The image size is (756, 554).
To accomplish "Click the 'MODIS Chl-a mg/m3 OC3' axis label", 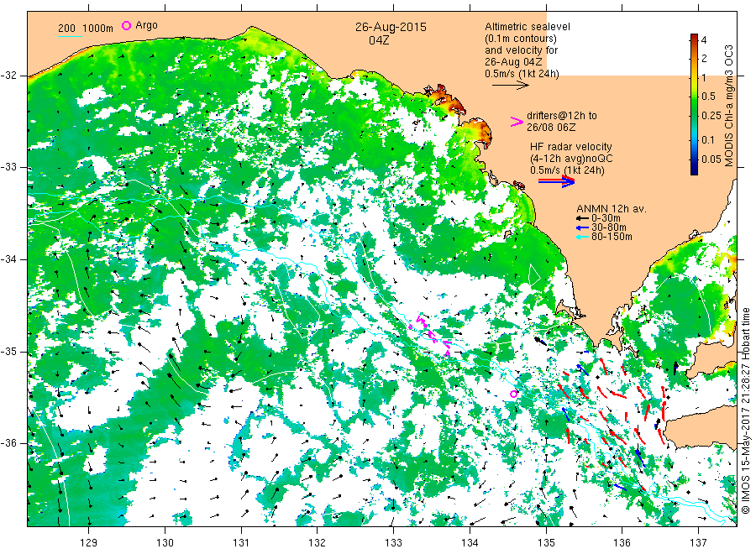I will point(729,106).
